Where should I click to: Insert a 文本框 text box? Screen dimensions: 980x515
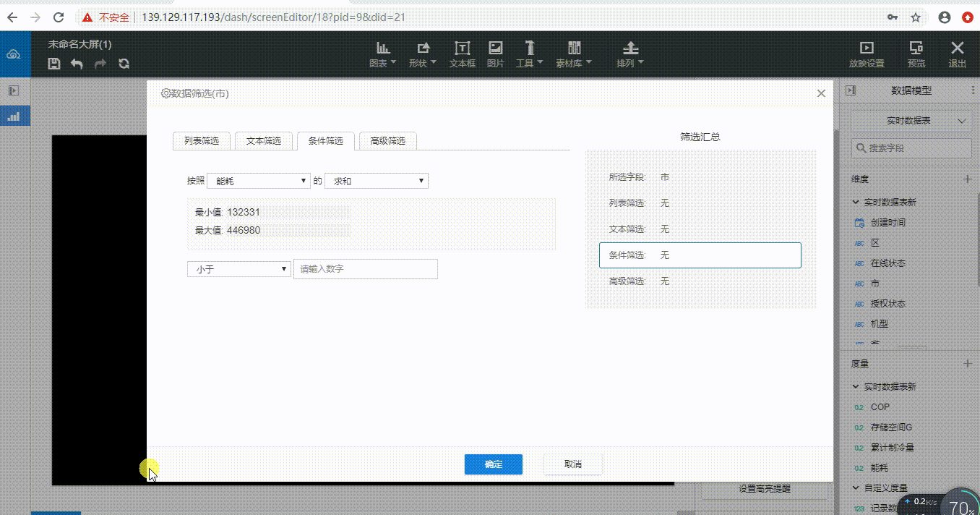tap(463, 54)
